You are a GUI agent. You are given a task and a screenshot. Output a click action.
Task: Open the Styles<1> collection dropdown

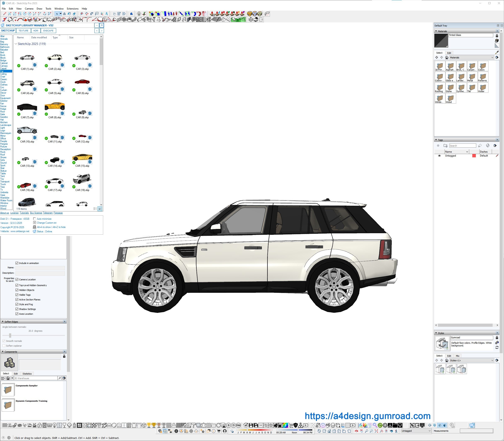(492, 360)
